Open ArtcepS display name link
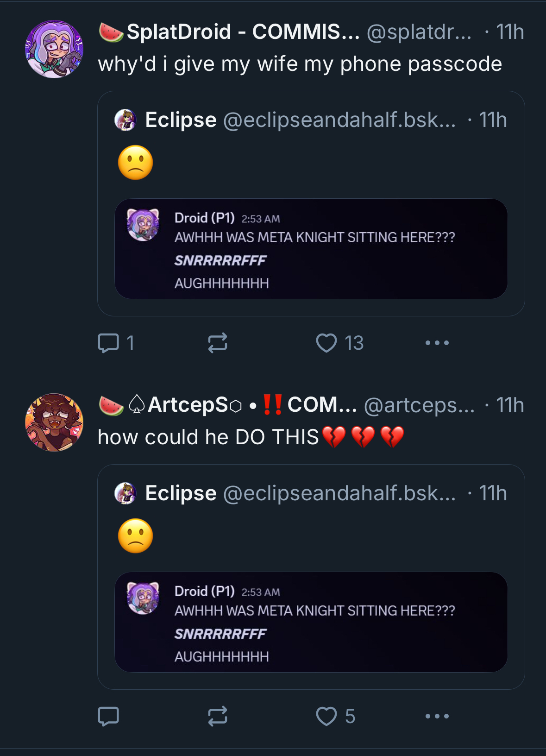Image resolution: width=546 pixels, height=756 pixels. [252, 405]
